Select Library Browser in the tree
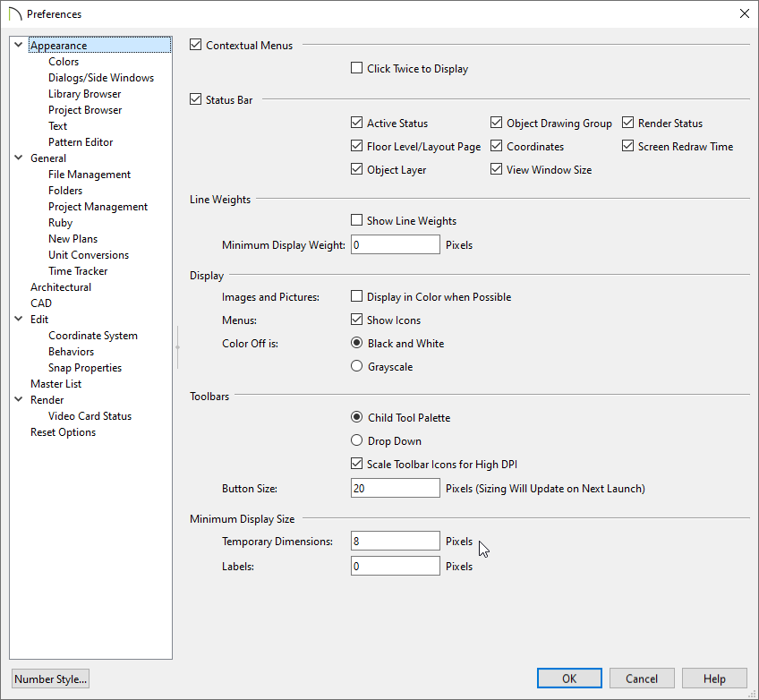Viewport: 759px width, 700px height. [x=84, y=94]
